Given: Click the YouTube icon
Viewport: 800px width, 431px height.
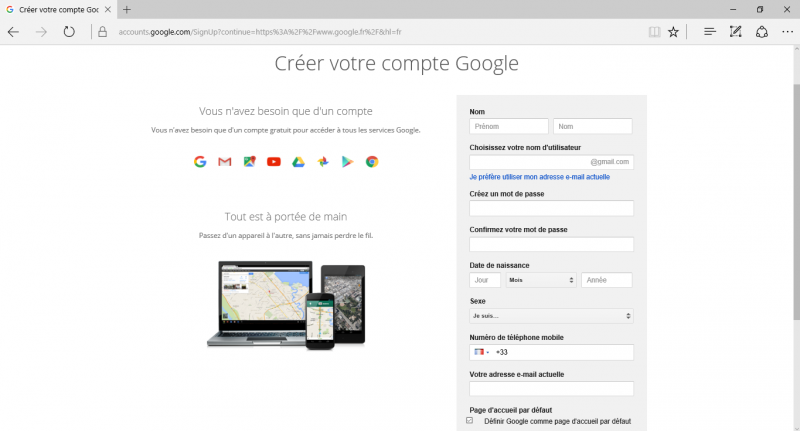Looking at the screenshot, I should pyautogui.click(x=273, y=162).
